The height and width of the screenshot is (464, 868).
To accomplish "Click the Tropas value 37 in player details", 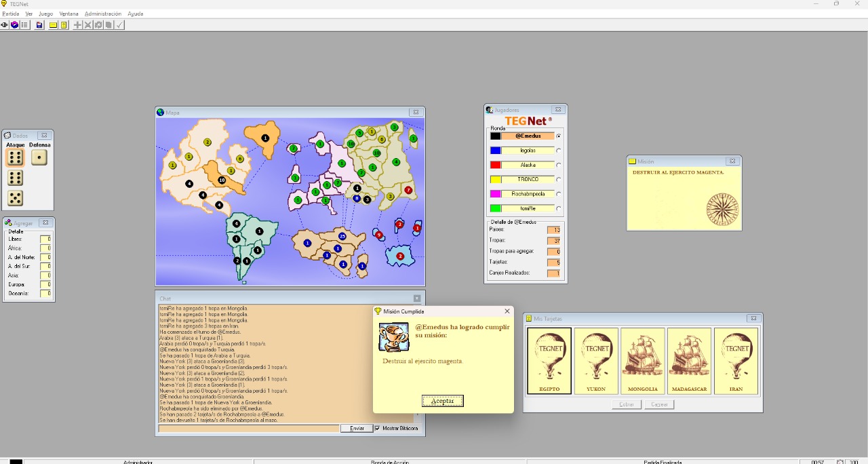I will [x=553, y=241].
